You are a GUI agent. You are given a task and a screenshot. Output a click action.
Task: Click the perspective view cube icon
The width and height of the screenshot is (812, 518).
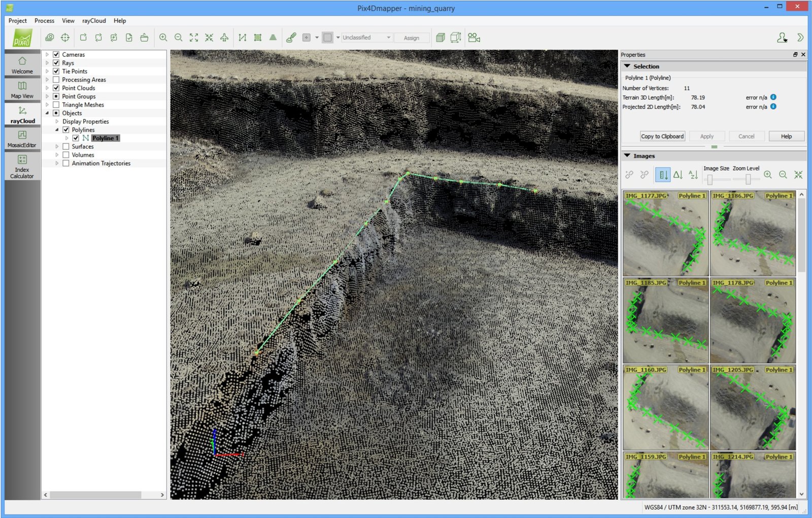[441, 38]
